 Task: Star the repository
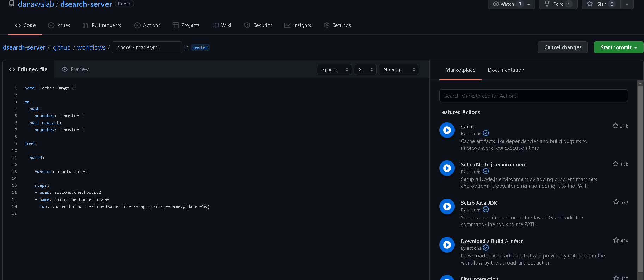(x=601, y=4)
